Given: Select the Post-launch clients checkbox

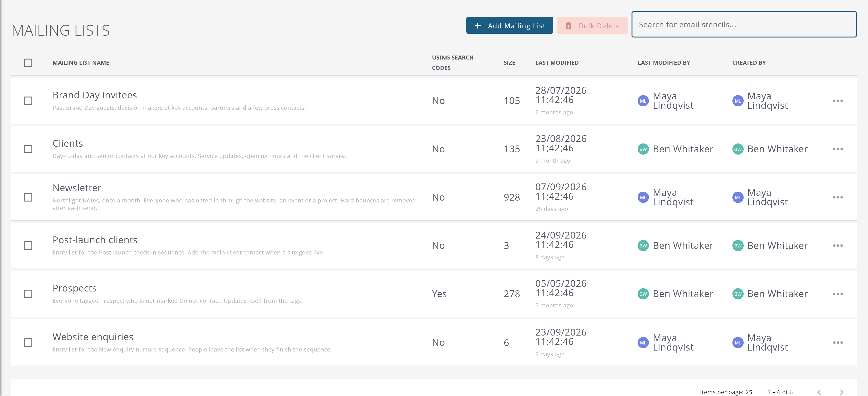Looking at the screenshot, I should tap(28, 246).
